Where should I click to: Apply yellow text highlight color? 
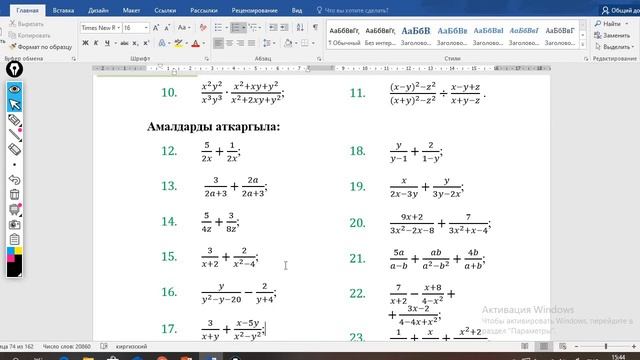coord(178,43)
